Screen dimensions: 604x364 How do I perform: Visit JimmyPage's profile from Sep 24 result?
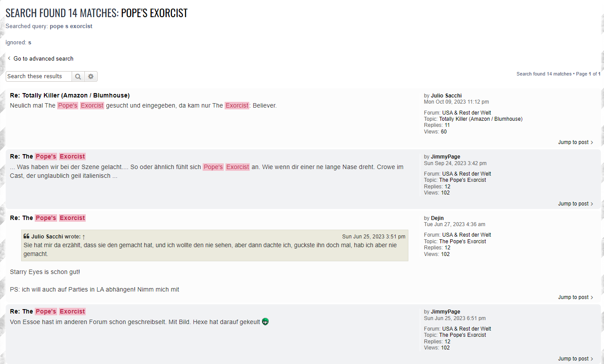point(445,157)
